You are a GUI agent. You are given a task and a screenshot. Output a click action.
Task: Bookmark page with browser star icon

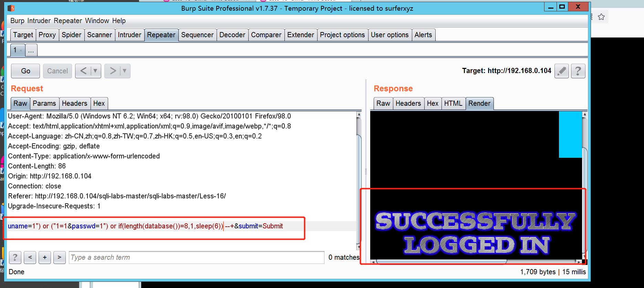click(601, 17)
